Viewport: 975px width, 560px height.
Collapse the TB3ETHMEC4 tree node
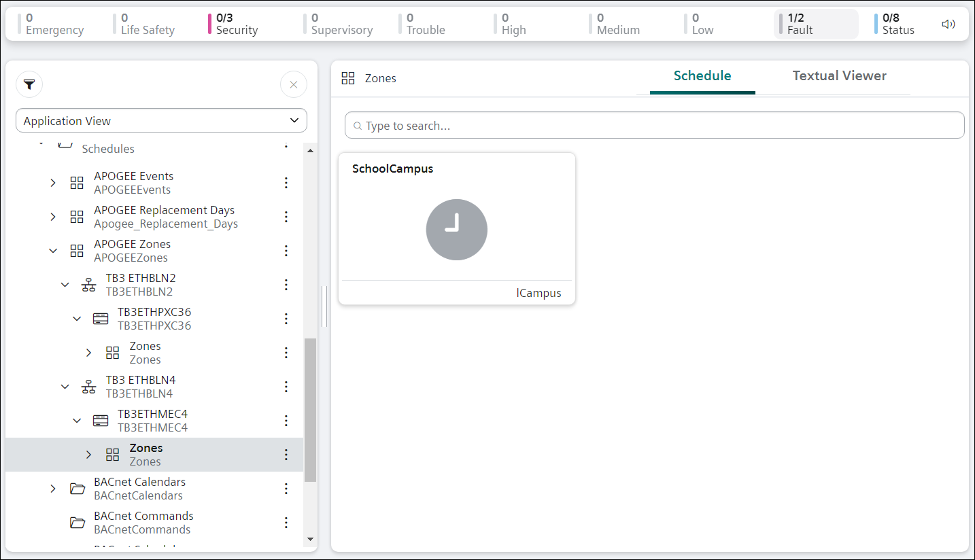(77, 421)
